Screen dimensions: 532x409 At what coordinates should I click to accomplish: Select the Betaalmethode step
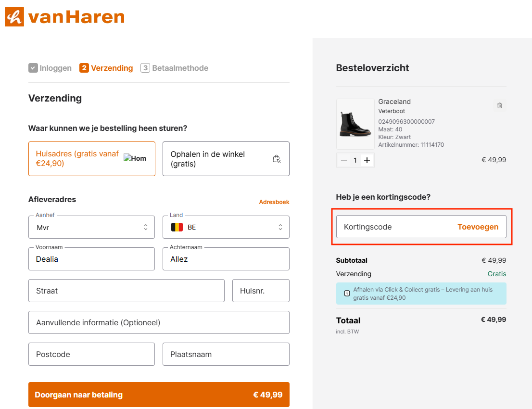pyautogui.click(x=175, y=68)
